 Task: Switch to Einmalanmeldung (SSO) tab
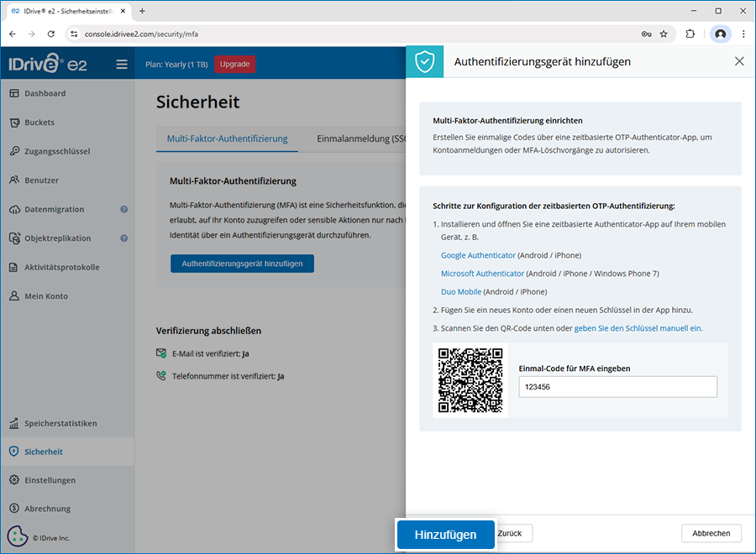360,138
